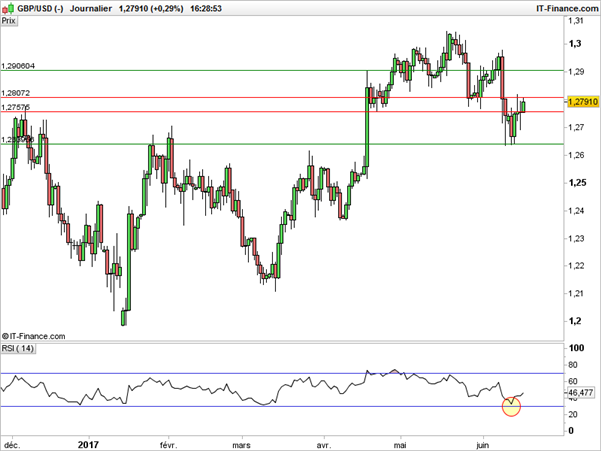The image size is (601, 451).
Task: Click the 16:28:53 time stamp
Action: tap(206, 8)
